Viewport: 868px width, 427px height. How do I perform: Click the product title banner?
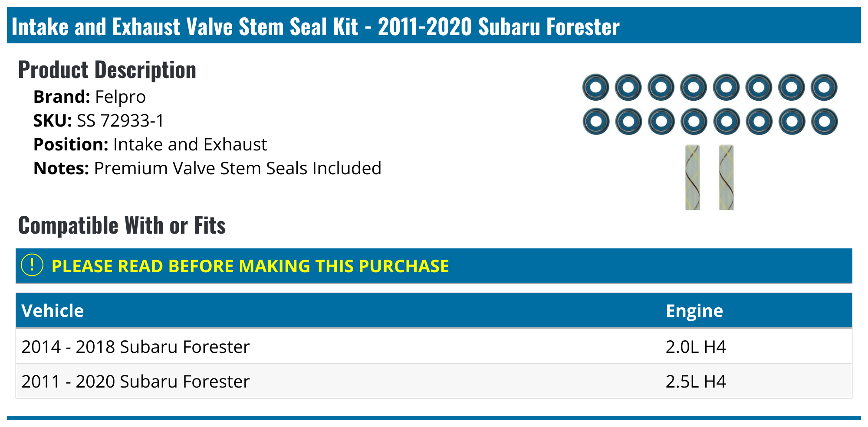tap(316, 26)
